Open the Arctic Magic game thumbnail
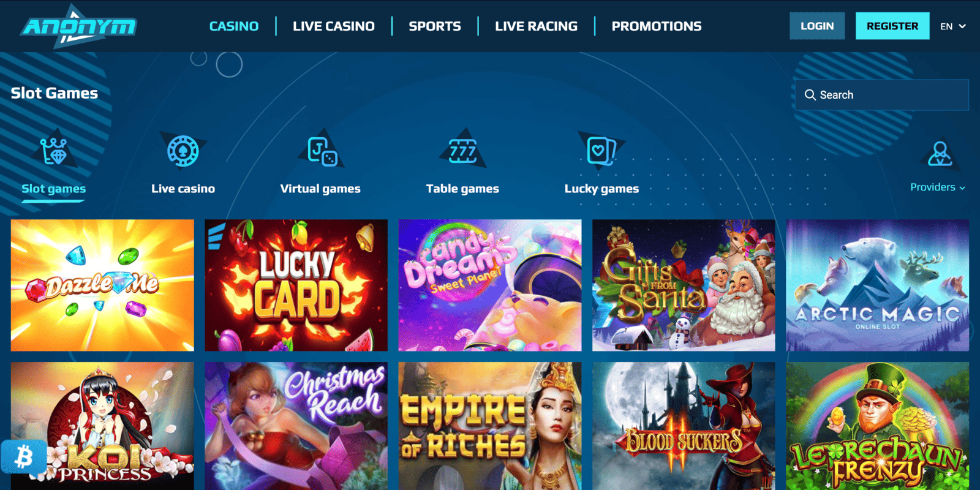Viewport: 980px width, 490px height. 878,285
